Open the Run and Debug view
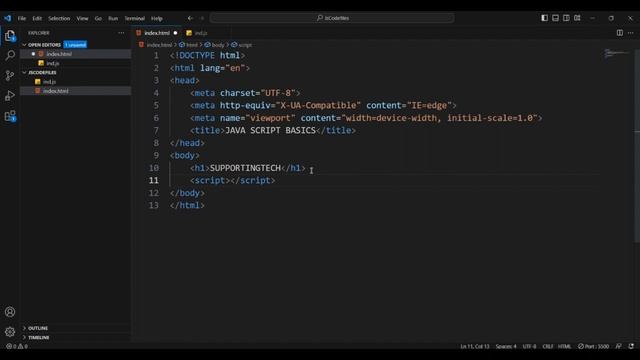 click(10, 96)
